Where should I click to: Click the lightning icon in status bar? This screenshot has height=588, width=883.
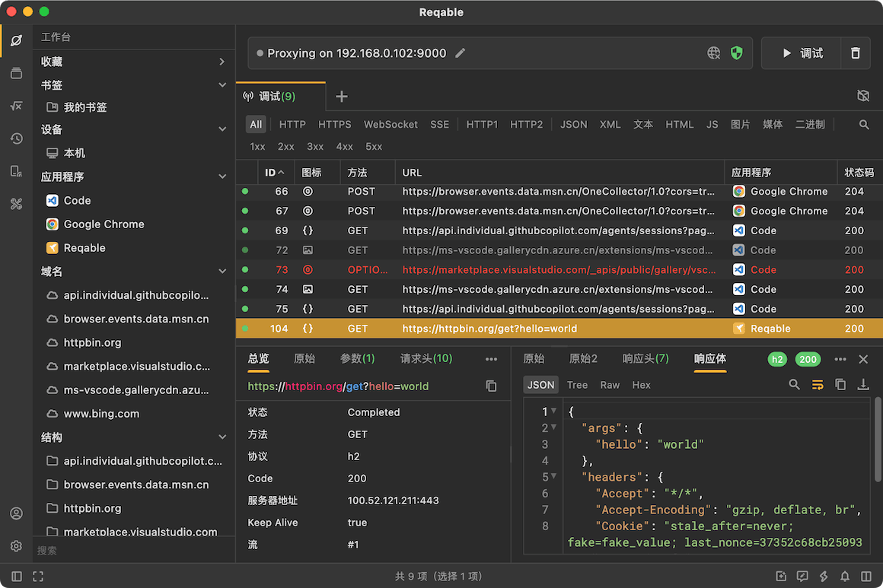824,576
